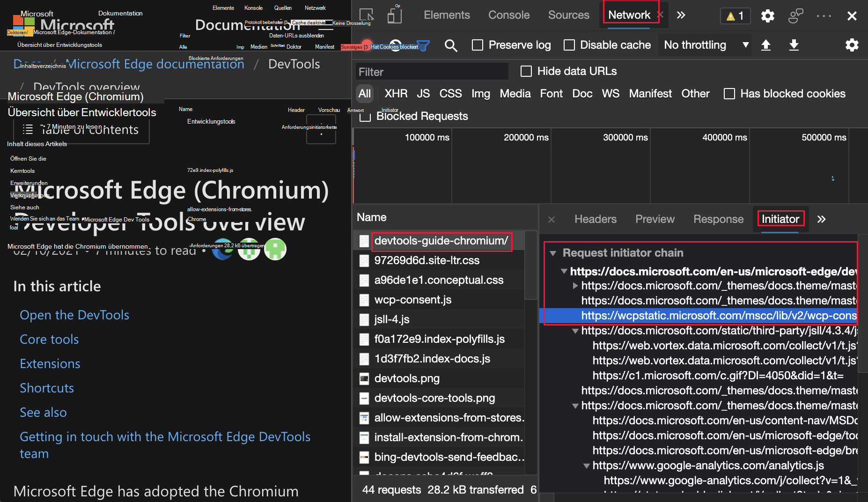Open DevTools settings gear in top bar
Screen dimensions: 868x502
(x=767, y=16)
